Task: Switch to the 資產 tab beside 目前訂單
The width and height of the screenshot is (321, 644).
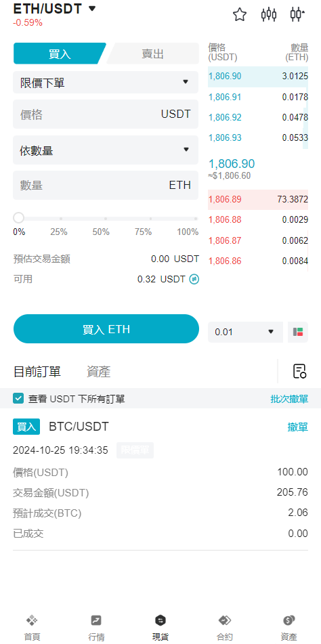Action: 98,372
